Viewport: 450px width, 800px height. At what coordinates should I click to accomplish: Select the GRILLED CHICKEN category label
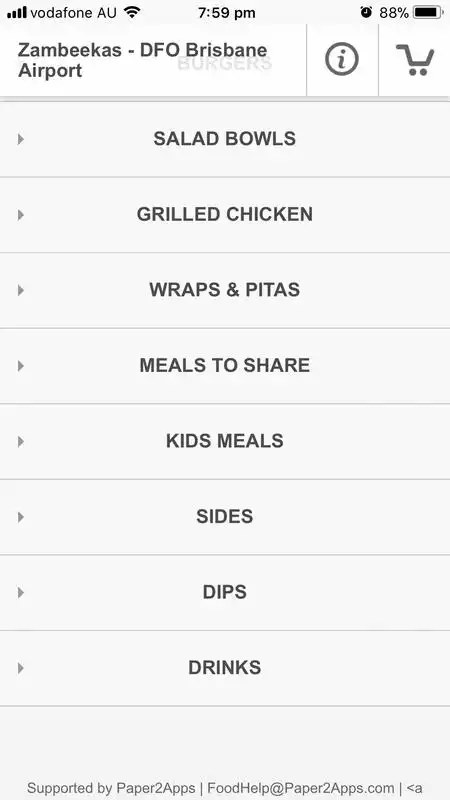click(224, 214)
